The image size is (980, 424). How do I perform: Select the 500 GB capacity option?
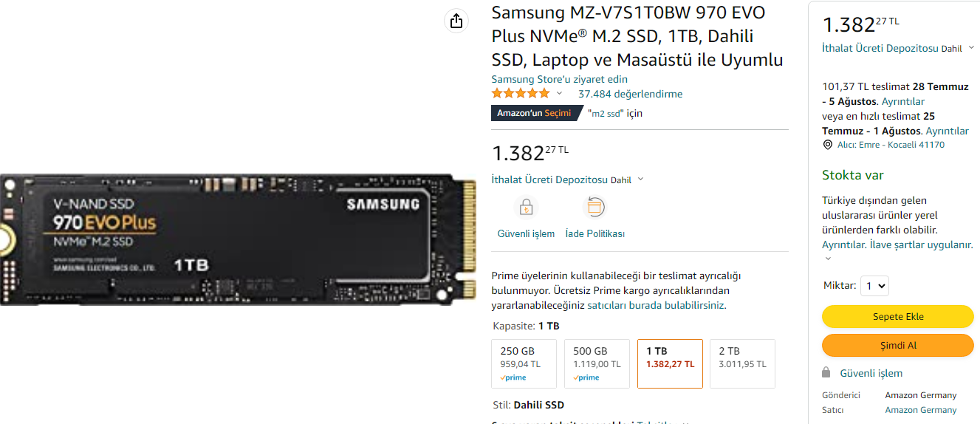pyautogui.click(x=597, y=363)
